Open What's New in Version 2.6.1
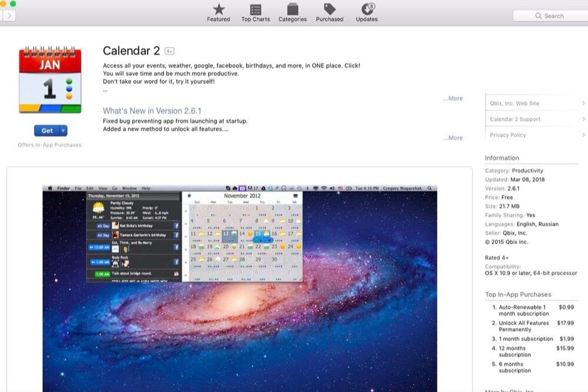 pos(152,110)
